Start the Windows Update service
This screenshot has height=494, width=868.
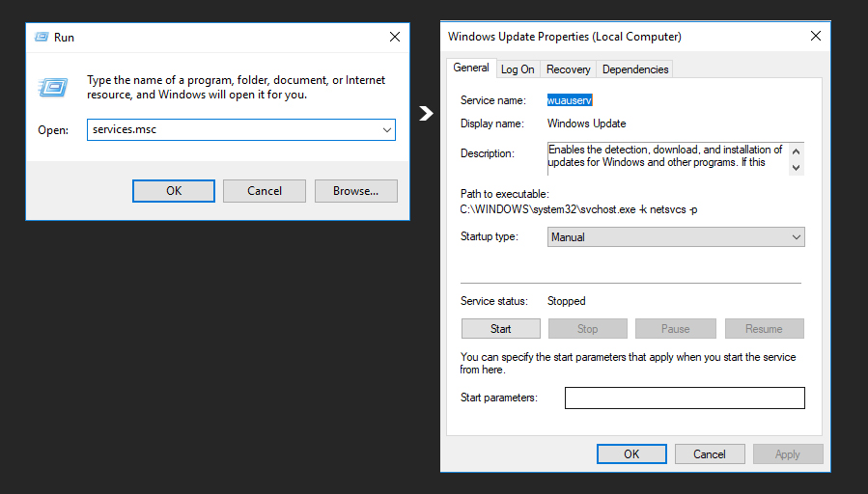(x=500, y=329)
